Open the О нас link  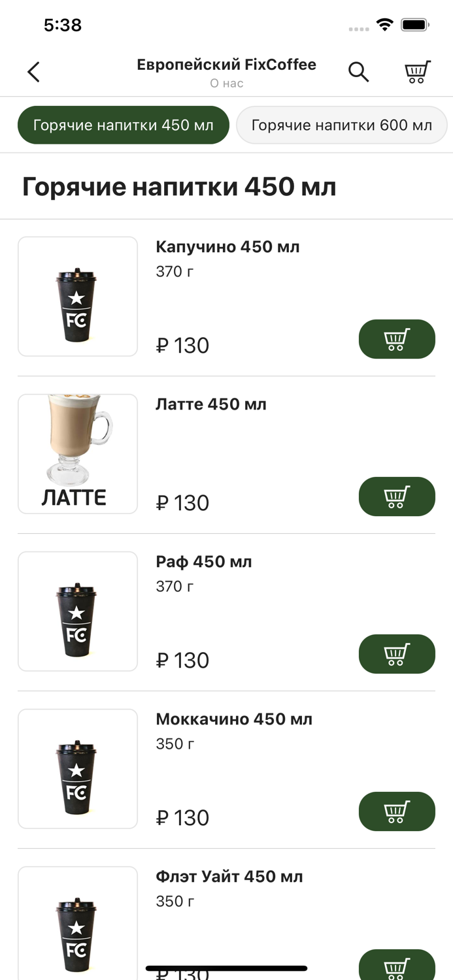coord(226,83)
